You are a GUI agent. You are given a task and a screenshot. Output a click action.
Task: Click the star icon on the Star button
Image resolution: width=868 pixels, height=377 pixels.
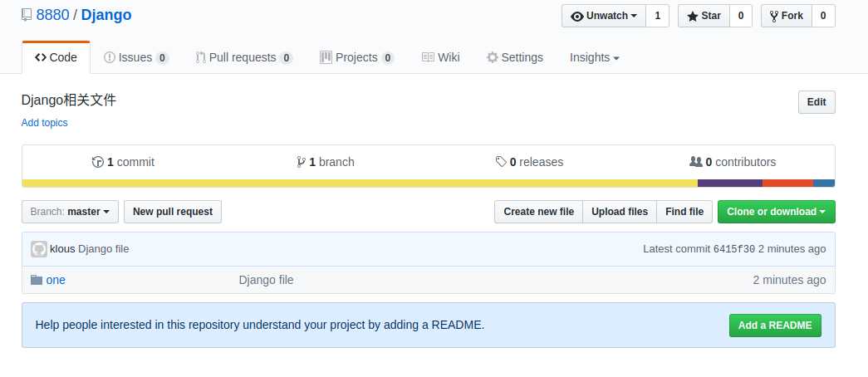pyautogui.click(x=693, y=16)
